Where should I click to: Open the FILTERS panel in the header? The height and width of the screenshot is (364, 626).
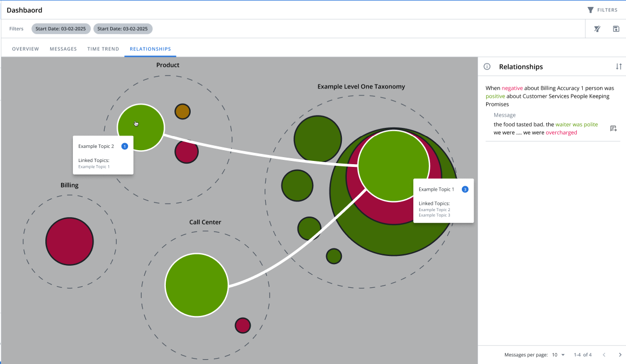click(x=602, y=10)
